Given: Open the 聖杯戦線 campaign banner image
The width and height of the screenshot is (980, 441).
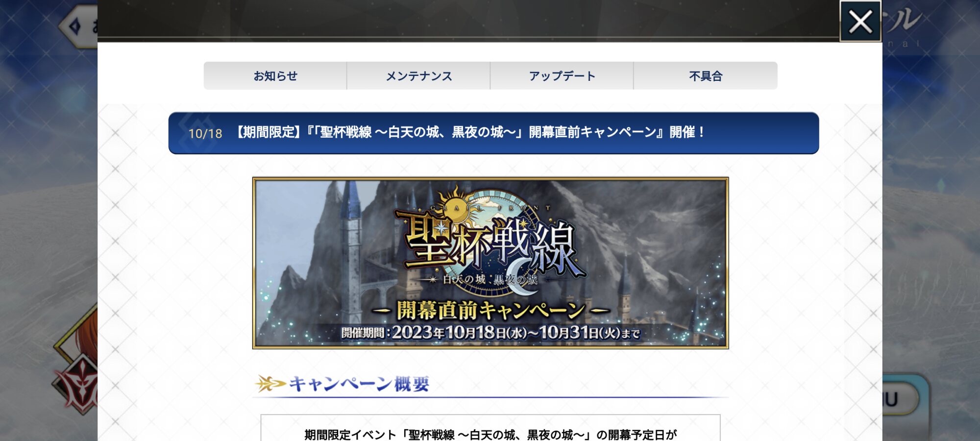Looking at the screenshot, I should (x=490, y=263).
